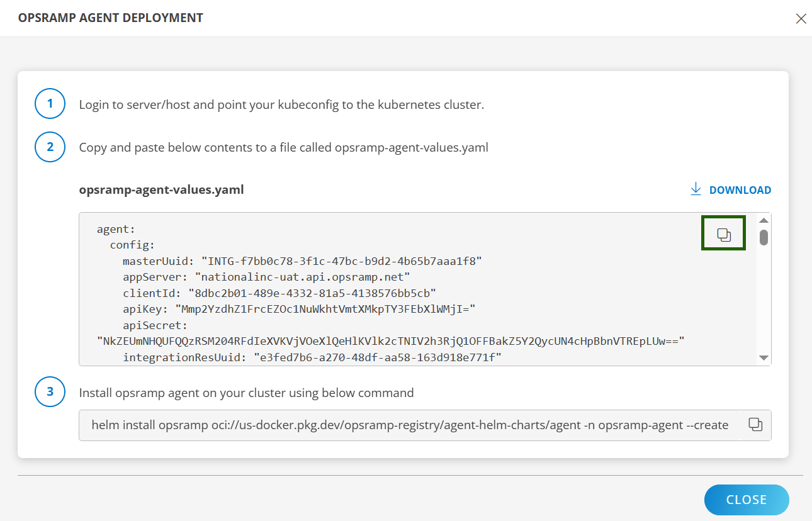The height and width of the screenshot is (521, 812).
Task: Click the appServer value in the YAML
Action: tap(303, 277)
